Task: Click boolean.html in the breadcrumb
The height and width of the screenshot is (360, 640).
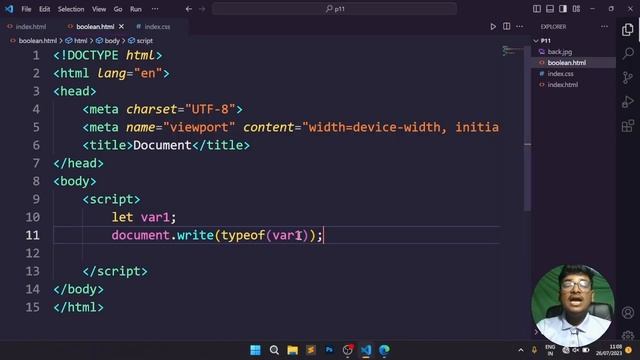Action: [38, 41]
